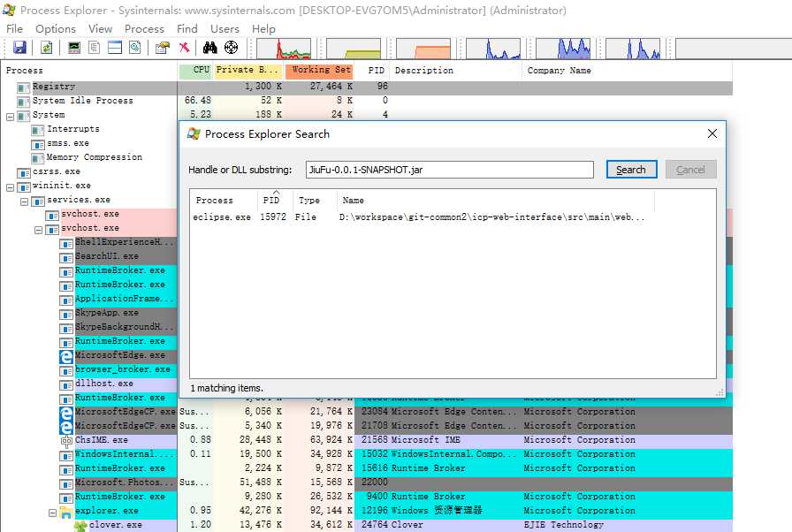Open the yellow commit history graph
This screenshot has width=792, height=532.
point(354,49)
